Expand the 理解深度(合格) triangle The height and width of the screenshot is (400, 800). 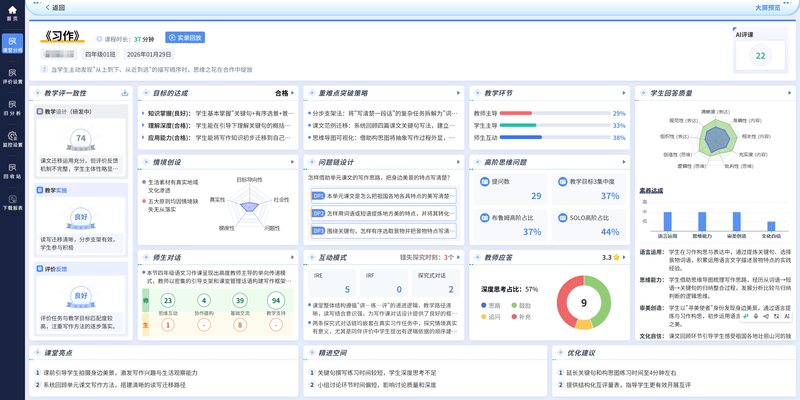coord(143,125)
